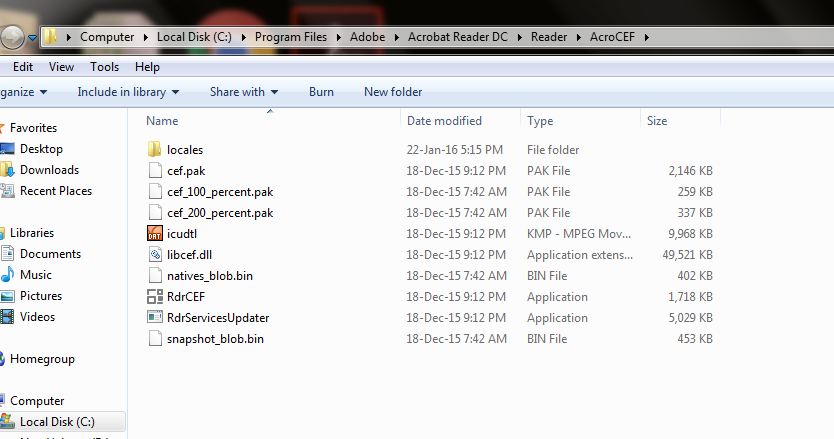This screenshot has height=439, width=834.
Task: Click the Forward navigation arrow button
Action: [12, 37]
